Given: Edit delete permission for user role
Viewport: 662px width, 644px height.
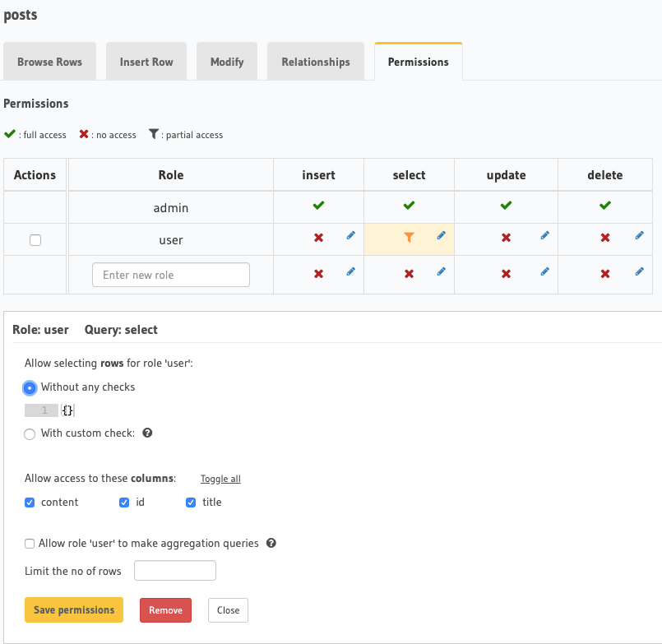Looking at the screenshot, I should coord(640,236).
